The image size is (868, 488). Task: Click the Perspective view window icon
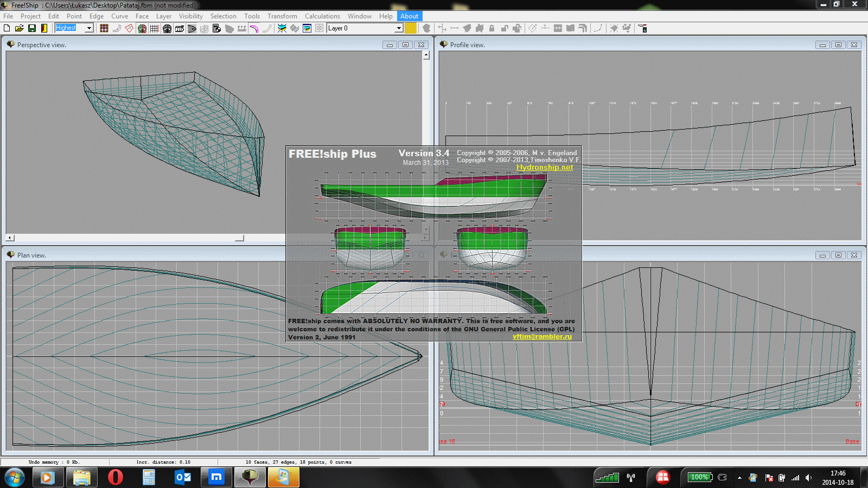[10, 44]
